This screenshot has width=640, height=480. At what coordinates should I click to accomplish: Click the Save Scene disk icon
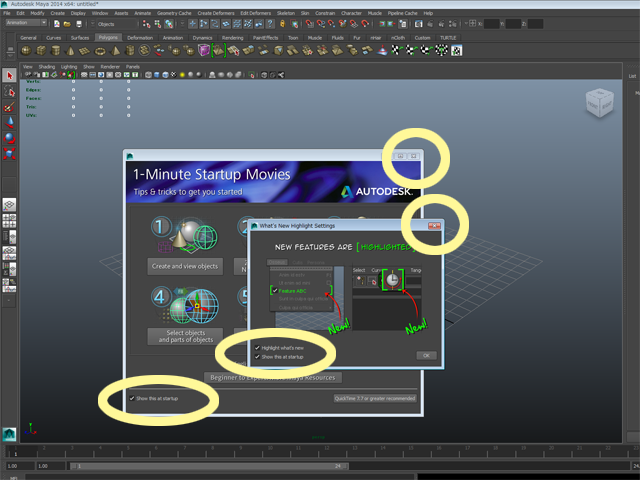[79, 24]
